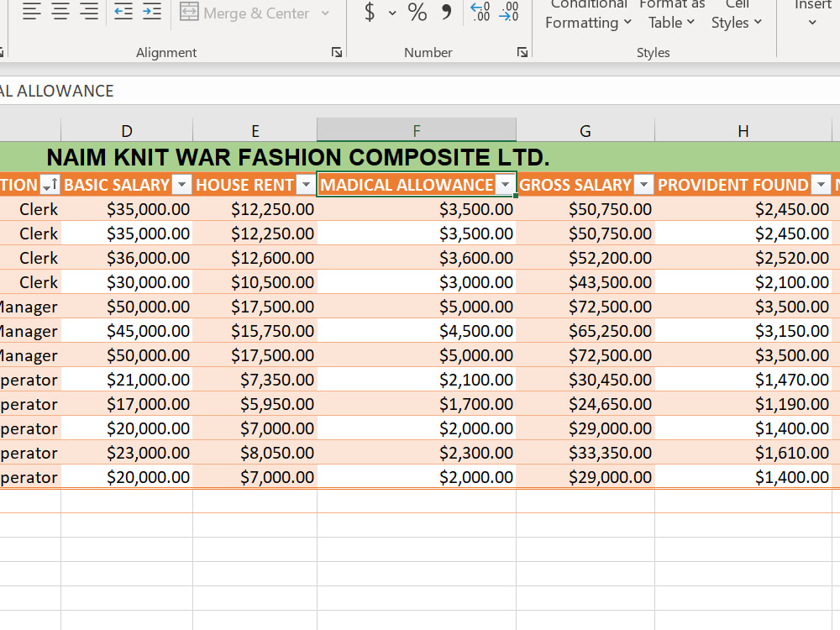The height and width of the screenshot is (630, 840).
Task: Increase indent of cell content
Action: click(151, 12)
